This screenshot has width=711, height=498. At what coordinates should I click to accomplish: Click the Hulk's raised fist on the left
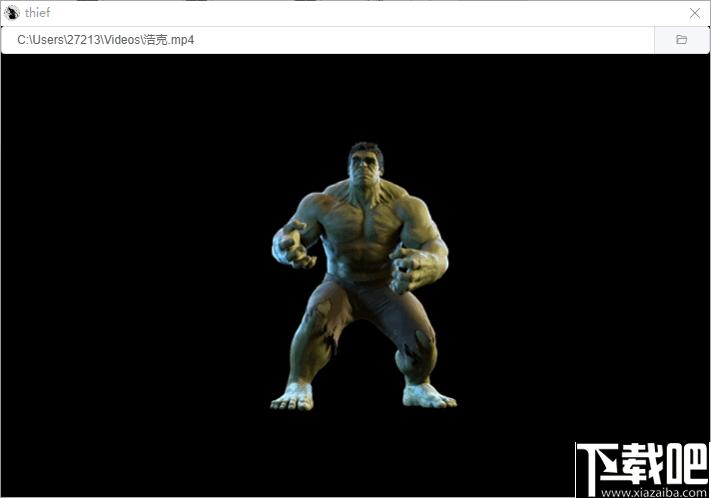tap(293, 245)
